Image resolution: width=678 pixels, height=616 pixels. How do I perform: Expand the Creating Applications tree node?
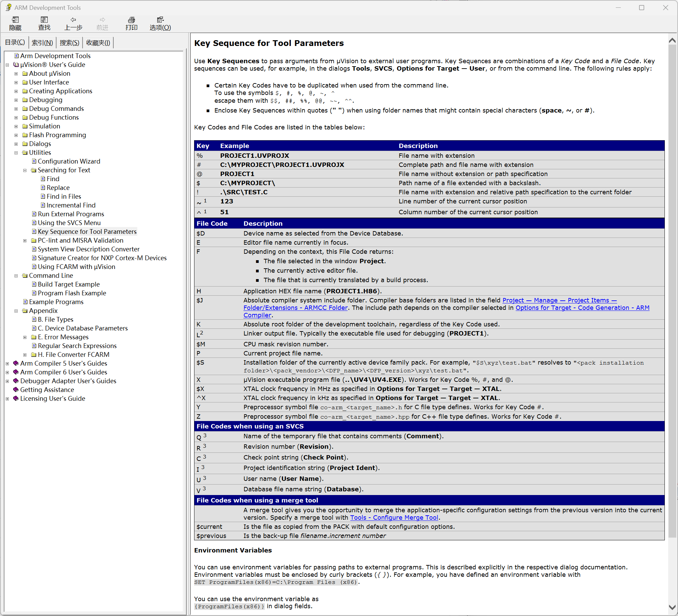coord(16,91)
